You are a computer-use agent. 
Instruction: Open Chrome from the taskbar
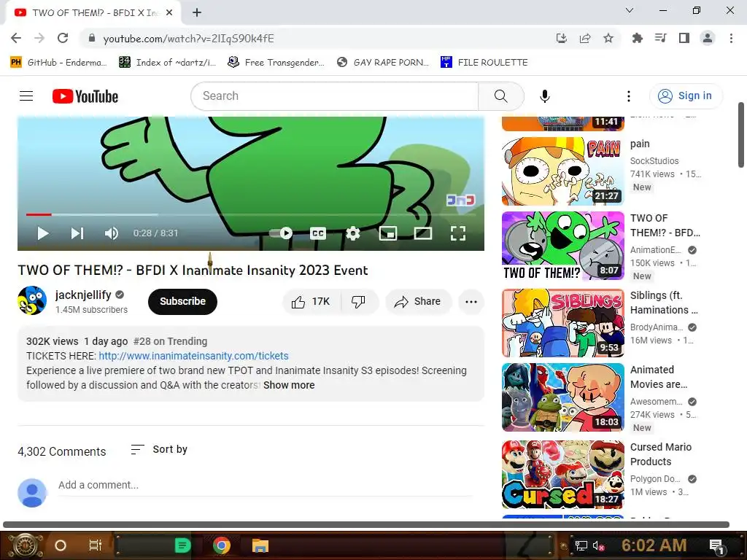click(x=222, y=545)
